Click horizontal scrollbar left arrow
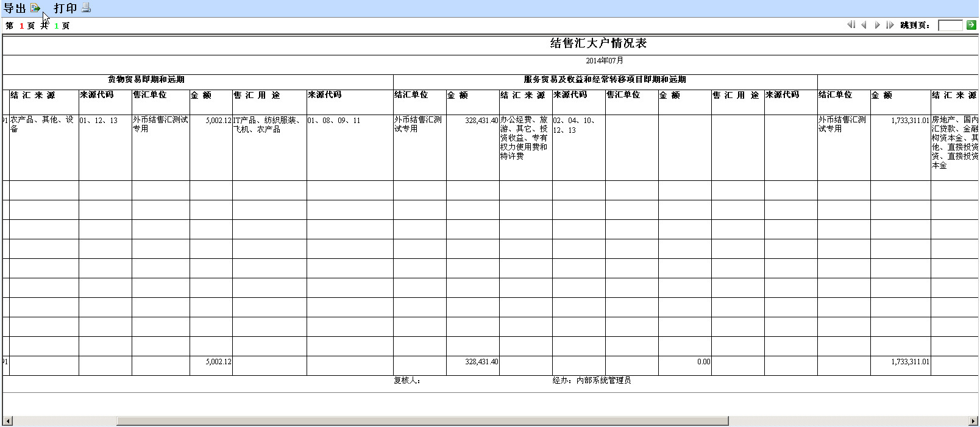Image resolution: width=980 pixels, height=427 pixels. pos(7,421)
